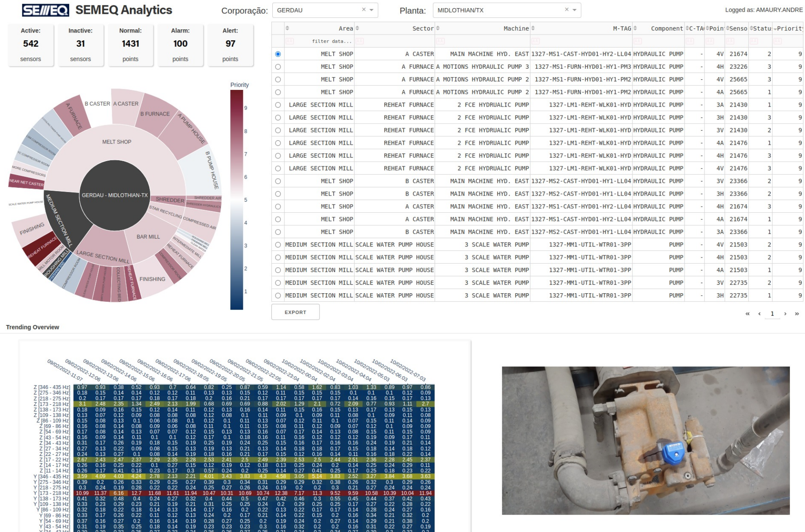Go to the next table page
The height and width of the screenshot is (532, 805).
pyautogui.click(x=785, y=314)
